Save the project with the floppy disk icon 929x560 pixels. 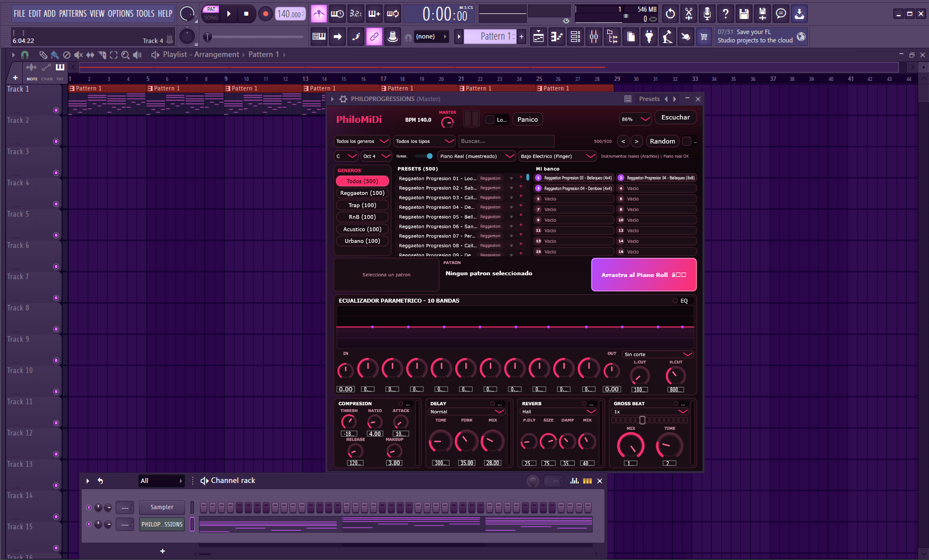[x=744, y=13]
